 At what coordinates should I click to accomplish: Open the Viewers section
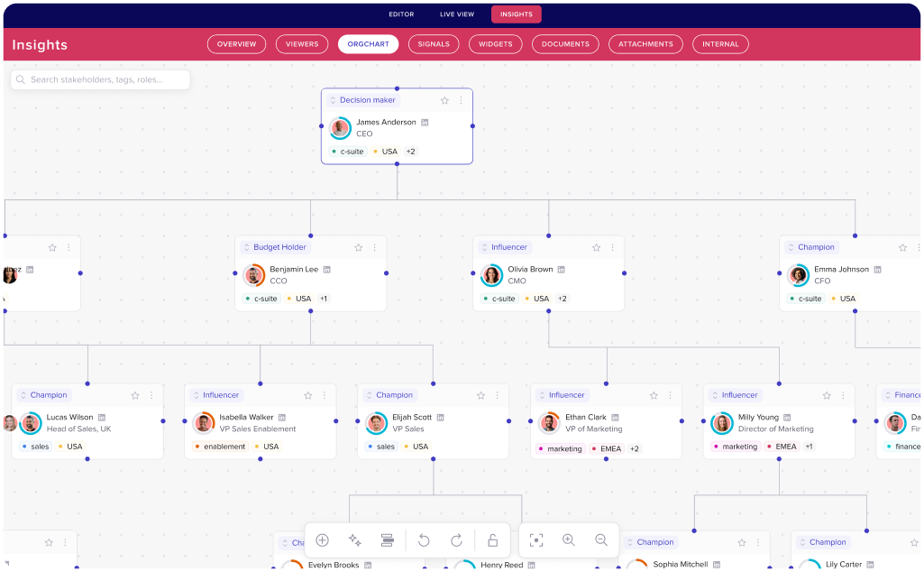click(x=302, y=44)
